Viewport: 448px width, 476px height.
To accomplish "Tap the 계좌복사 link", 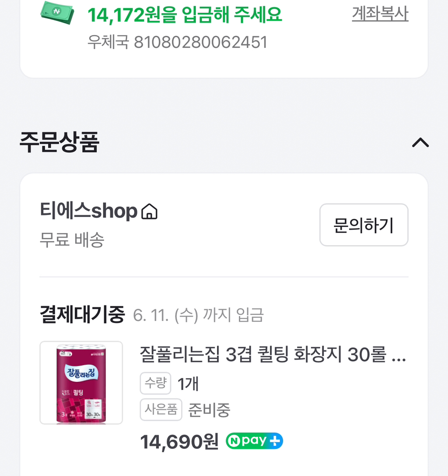I will 380,14.
